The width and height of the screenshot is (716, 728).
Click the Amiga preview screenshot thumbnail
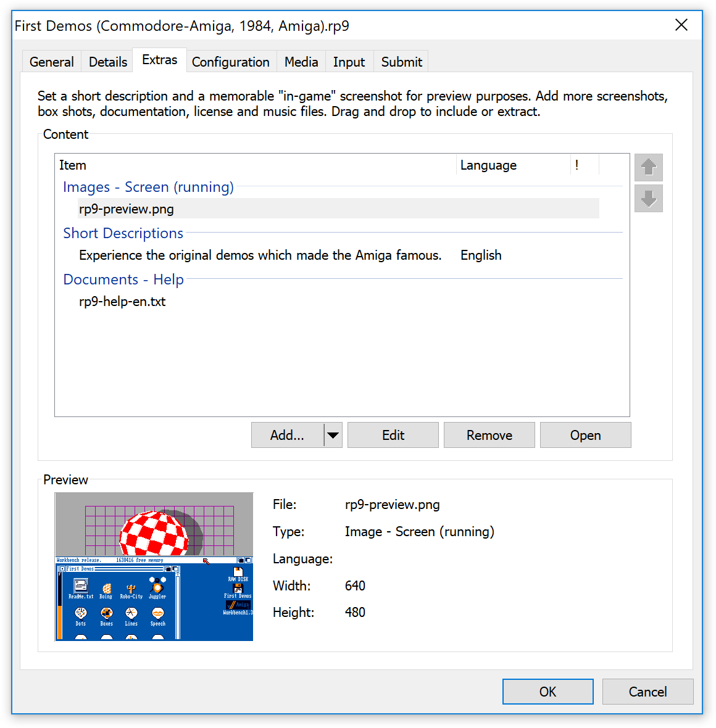coord(154,566)
